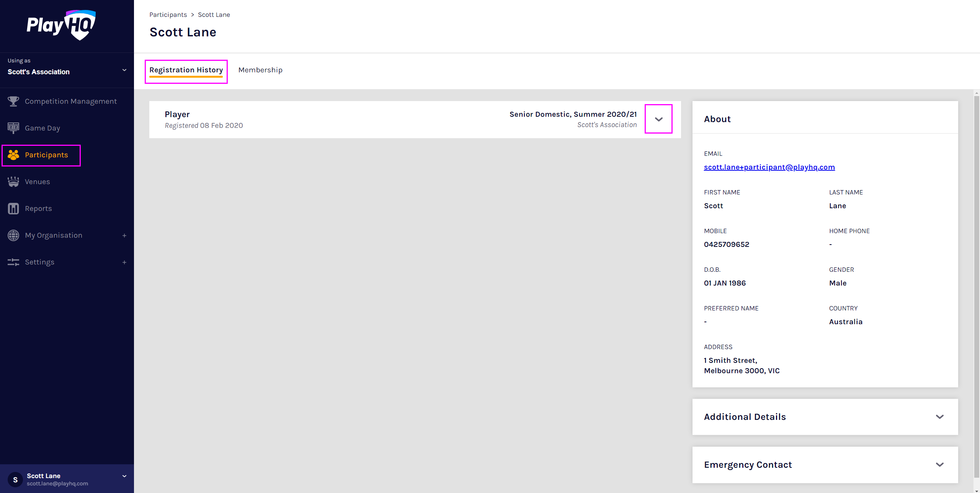The height and width of the screenshot is (493, 980).
Task: Expand the Additional Details section
Action: click(939, 417)
